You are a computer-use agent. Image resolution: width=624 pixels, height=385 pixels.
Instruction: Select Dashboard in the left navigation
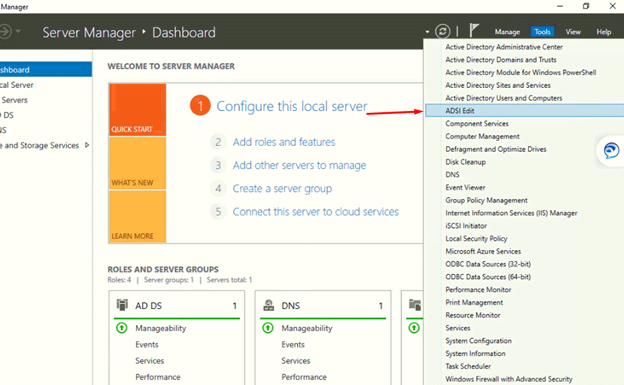46,70
